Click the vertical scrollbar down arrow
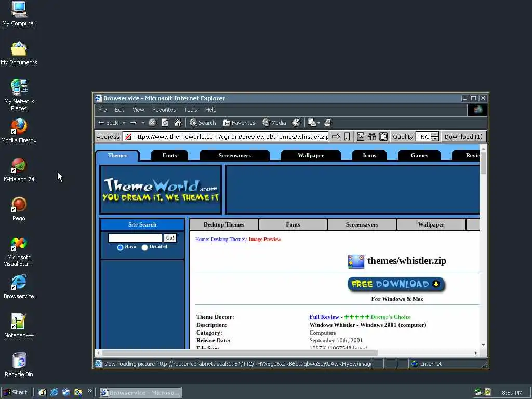This screenshot has width=532, height=399. [x=484, y=345]
